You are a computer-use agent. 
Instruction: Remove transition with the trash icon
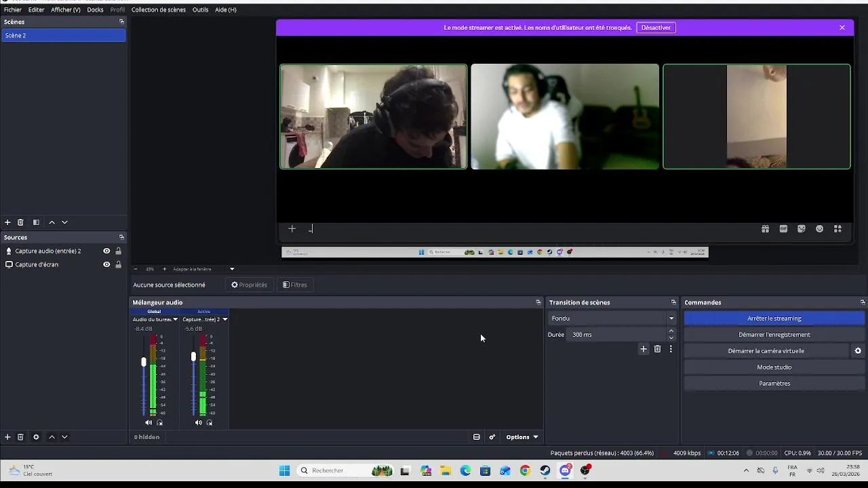pos(657,349)
